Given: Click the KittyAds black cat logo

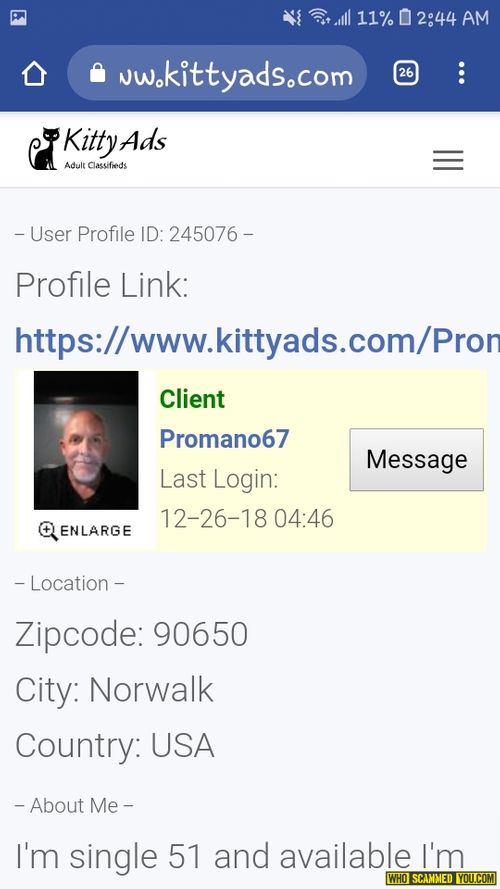Looking at the screenshot, I should click(44, 149).
